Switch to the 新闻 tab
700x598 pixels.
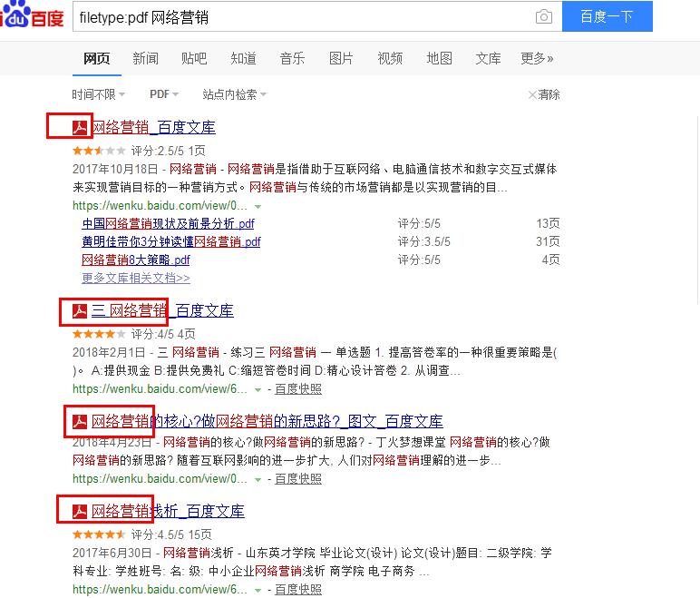click(145, 58)
